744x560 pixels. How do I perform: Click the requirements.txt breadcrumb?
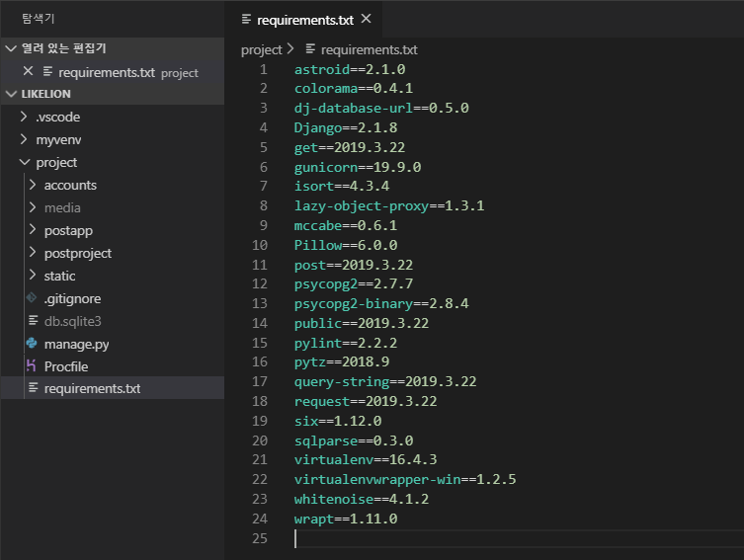click(370, 49)
